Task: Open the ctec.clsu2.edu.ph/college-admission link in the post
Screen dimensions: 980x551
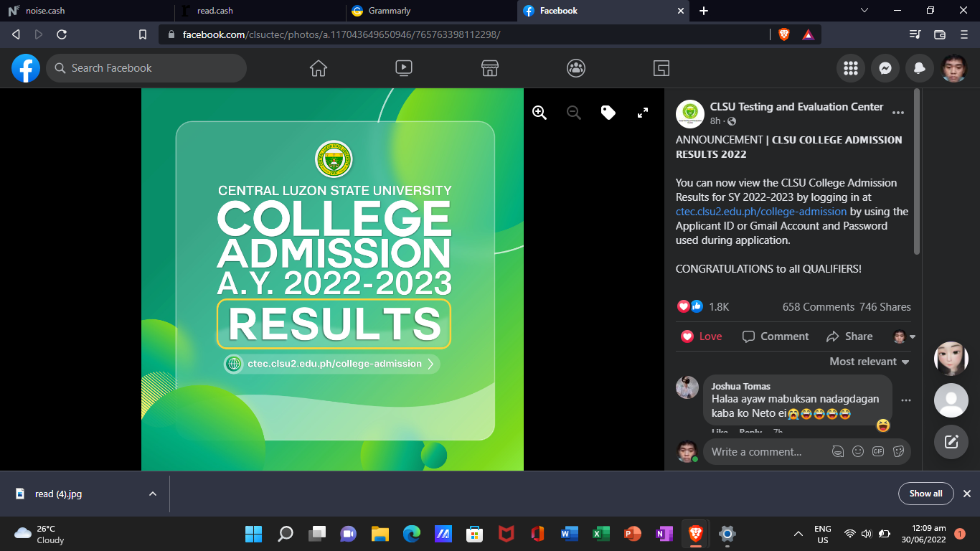Action: coord(761,212)
